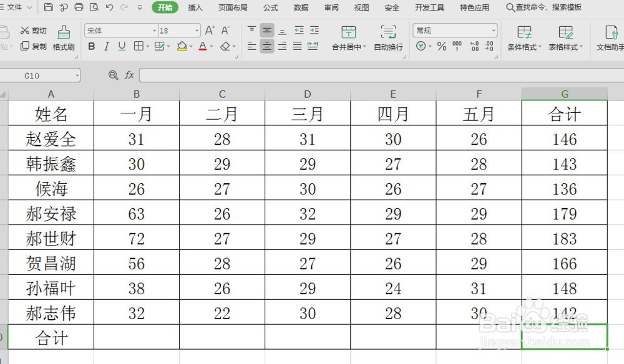Increase font size with A+ icon

pyautogui.click(x=210, y=31)
